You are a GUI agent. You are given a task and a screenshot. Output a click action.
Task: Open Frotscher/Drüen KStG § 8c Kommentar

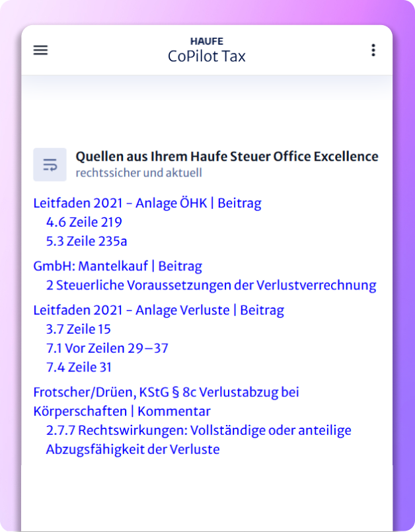(x=166, y=401)
